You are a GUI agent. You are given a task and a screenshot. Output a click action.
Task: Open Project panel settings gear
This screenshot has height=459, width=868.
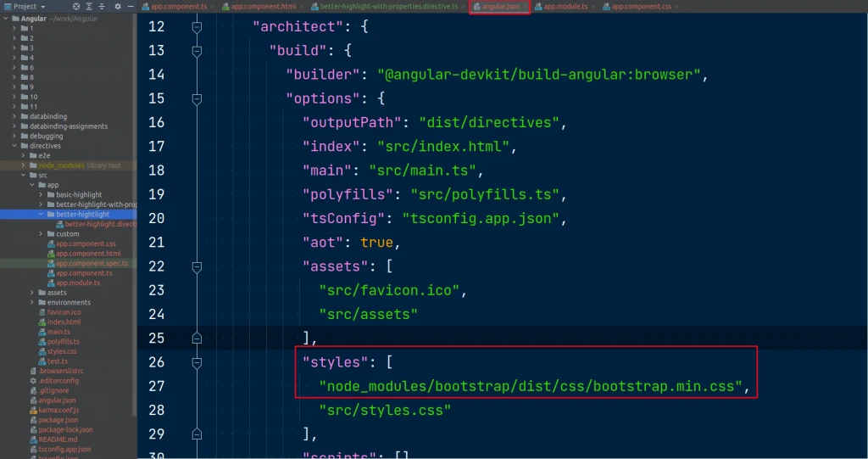[x=117, y=7]
